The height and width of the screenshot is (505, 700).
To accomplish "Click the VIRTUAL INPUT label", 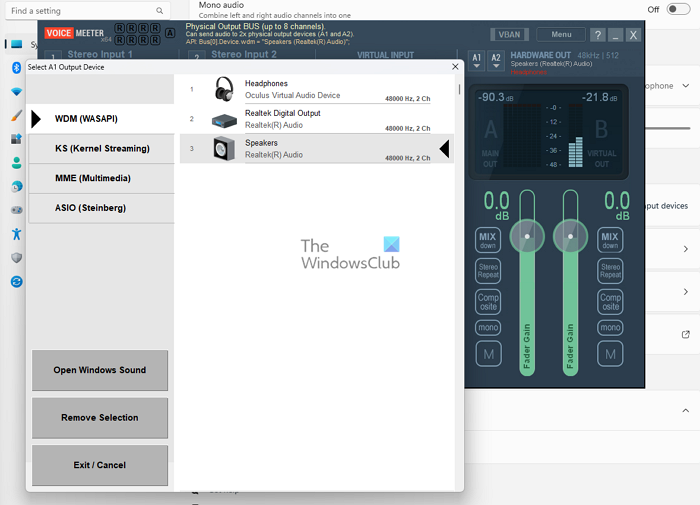I will tap(385, 55).
